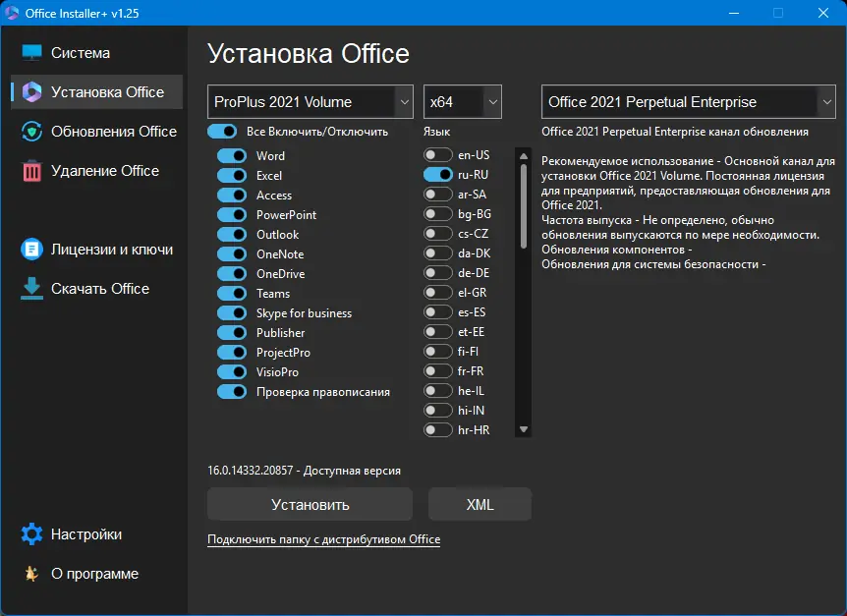Click the shield icon for Обновления Office
Image resolution: width=847 pixels, height=616 pixels.
[32, 132]
